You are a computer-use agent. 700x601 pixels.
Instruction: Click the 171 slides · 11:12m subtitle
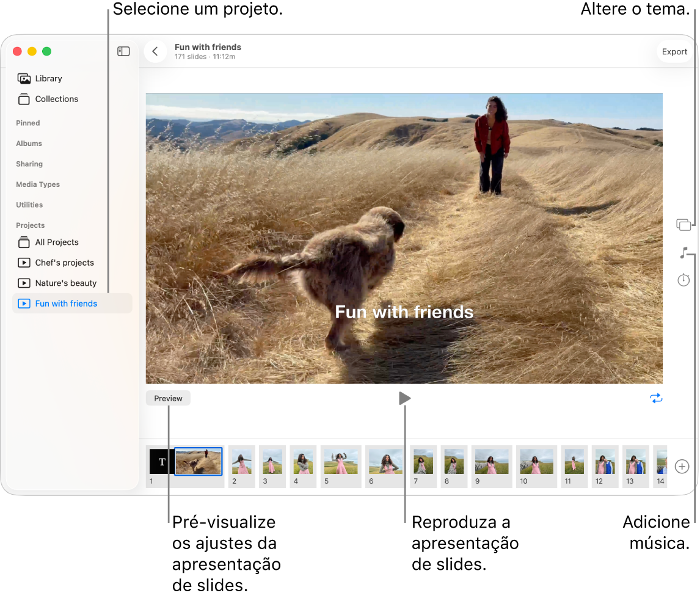(x=205, y=57)
